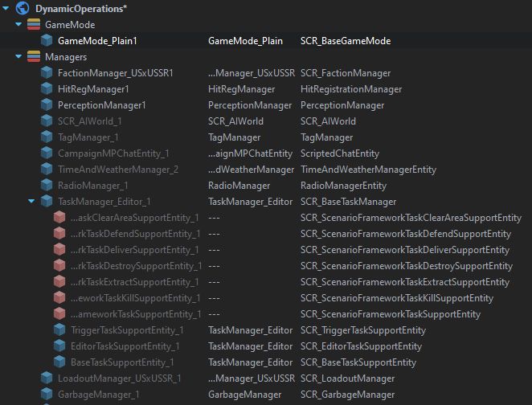Click the red cube icon of rkTaskExtractSupportEntity_1
Viewport: 532px width, 405px height.
click(x=59, y=282)
